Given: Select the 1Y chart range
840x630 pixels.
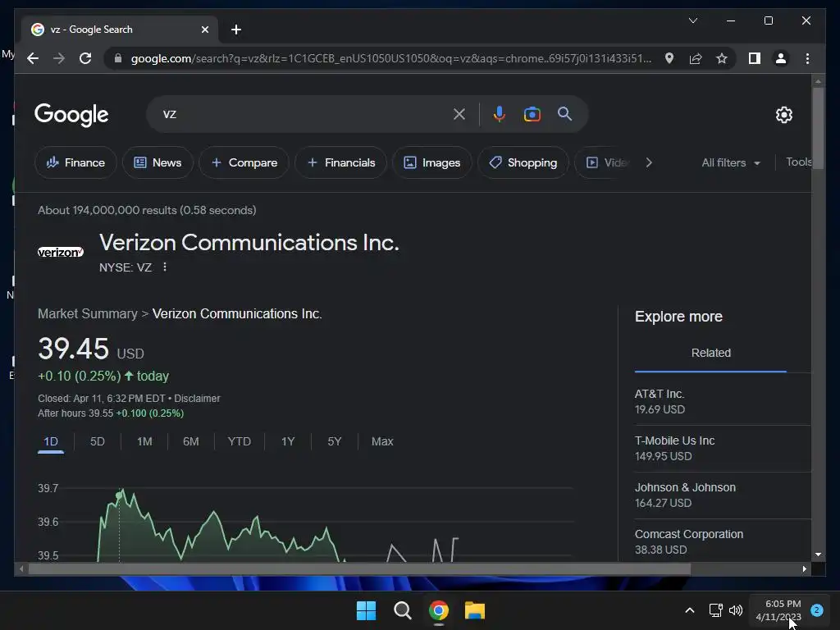Looking at the screenshot, I should [x=288, y=441].
